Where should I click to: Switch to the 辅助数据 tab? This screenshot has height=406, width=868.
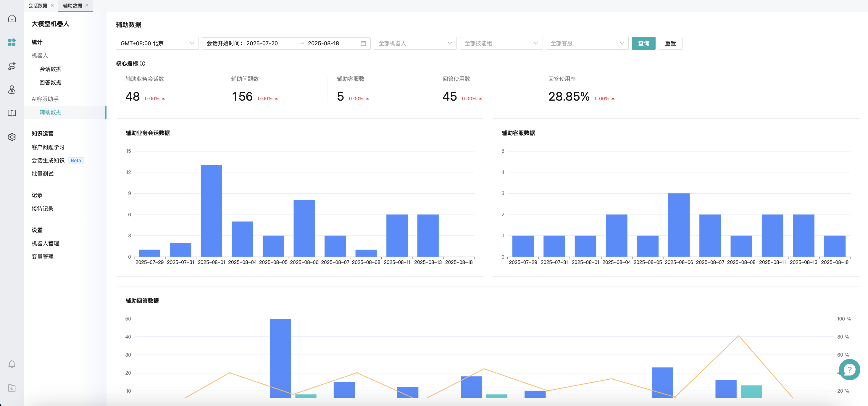[x=72, y=6]
